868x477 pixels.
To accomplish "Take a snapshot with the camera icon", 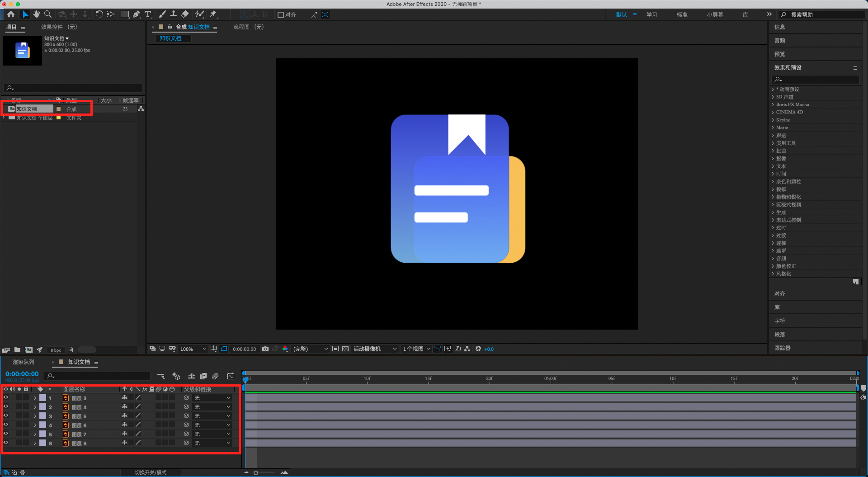I will coord(265,349).
